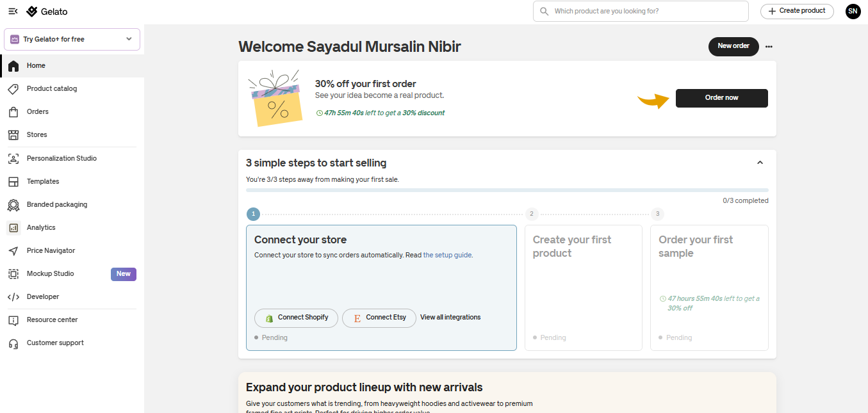
Task: Open the SN profile avatar
Action: [853, 11]
